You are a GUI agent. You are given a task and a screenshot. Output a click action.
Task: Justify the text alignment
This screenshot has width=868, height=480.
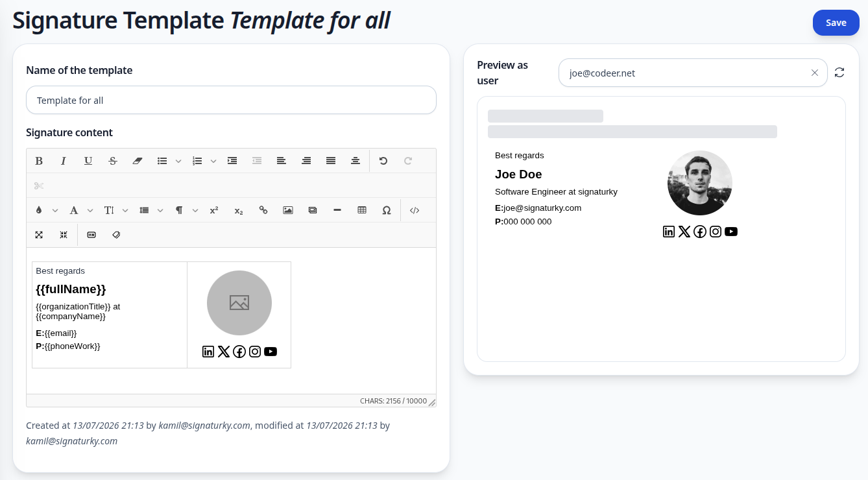click(x=331, y=161)
